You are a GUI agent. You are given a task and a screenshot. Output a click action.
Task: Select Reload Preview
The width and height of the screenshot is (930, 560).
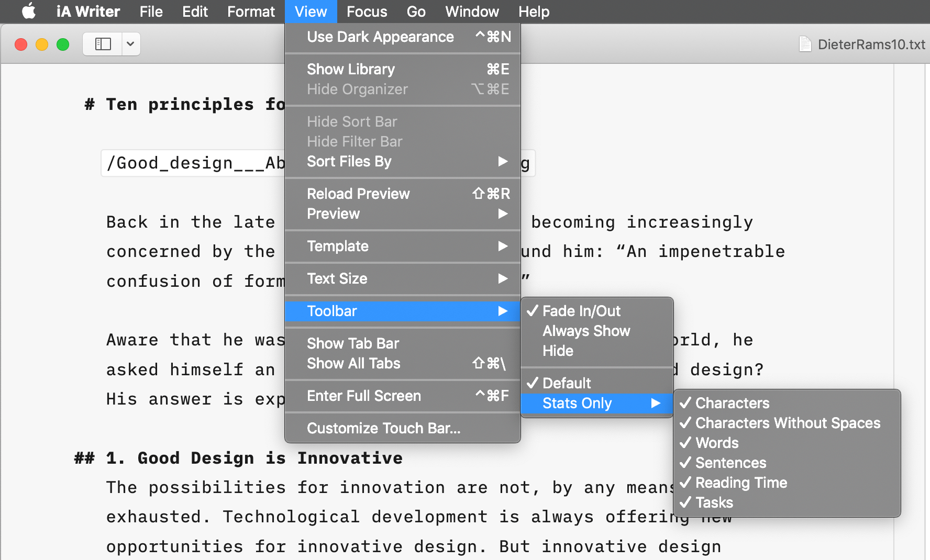coord(403,194)
